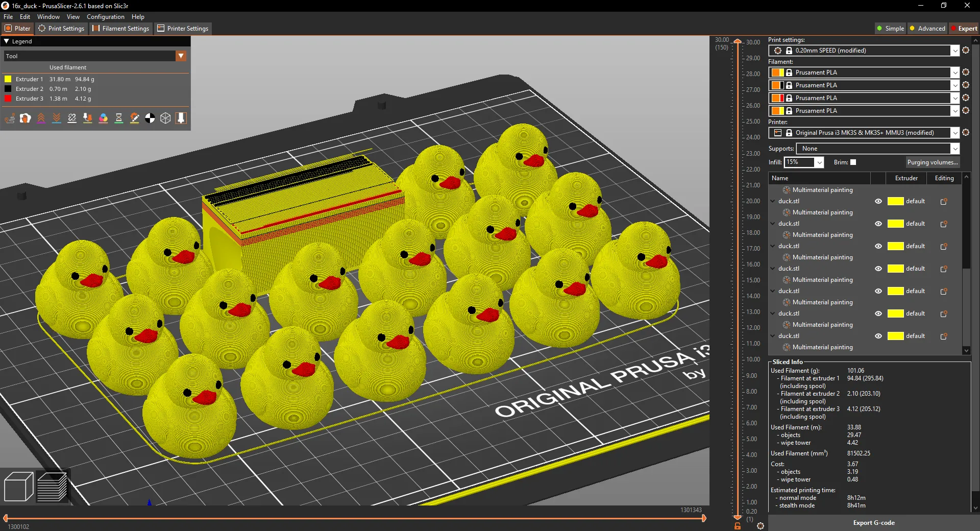The width and height of the screenshot is (980, 531).
Task: Click object list scroll-down arrow
Action: pyautogui.click(x=966, y=351)
